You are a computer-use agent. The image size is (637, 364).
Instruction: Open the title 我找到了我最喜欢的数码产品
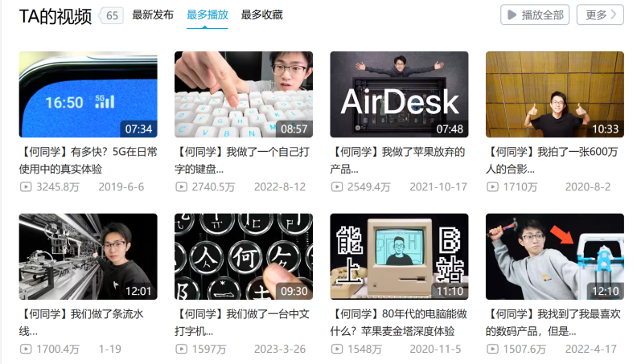click(553, 322)
